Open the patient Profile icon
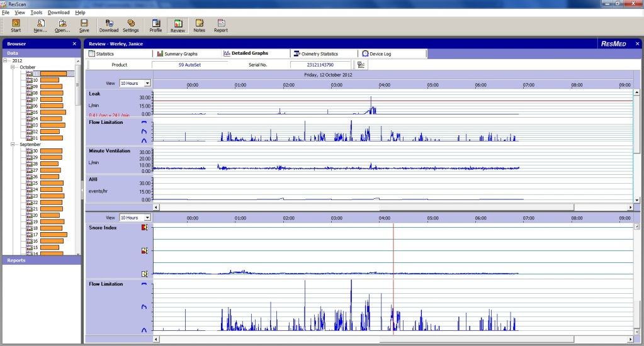The height and width of the screenshot is (346, 644). click(x=155, y=25)
